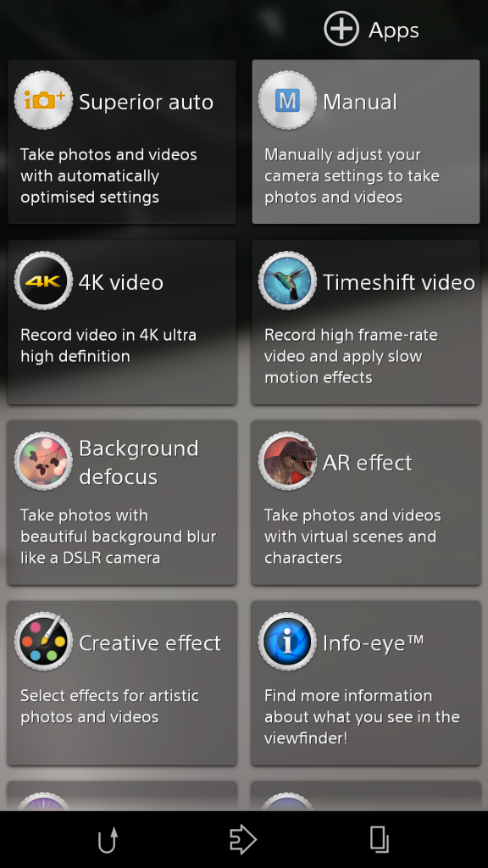Open the Creative effect palette icon
This screenshot has width=488, height=868.
43,642
